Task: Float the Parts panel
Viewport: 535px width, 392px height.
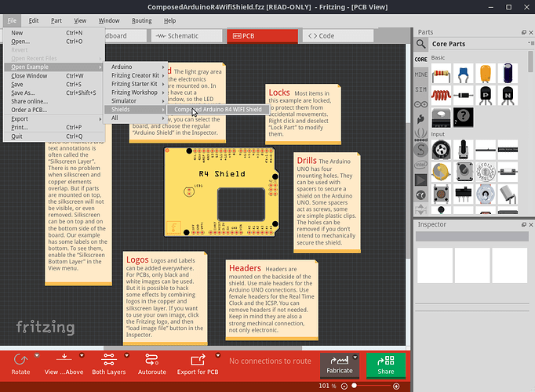Action: [524, 32]
